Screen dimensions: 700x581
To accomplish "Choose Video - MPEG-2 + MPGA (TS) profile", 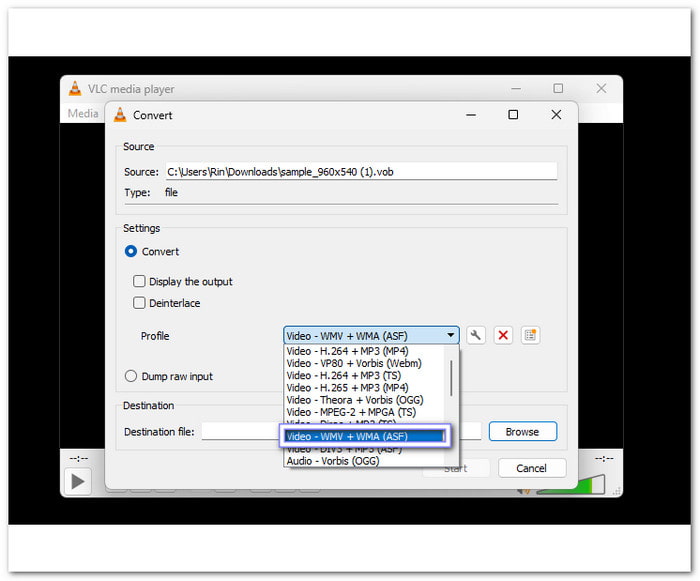I will [x=364, y=412].
